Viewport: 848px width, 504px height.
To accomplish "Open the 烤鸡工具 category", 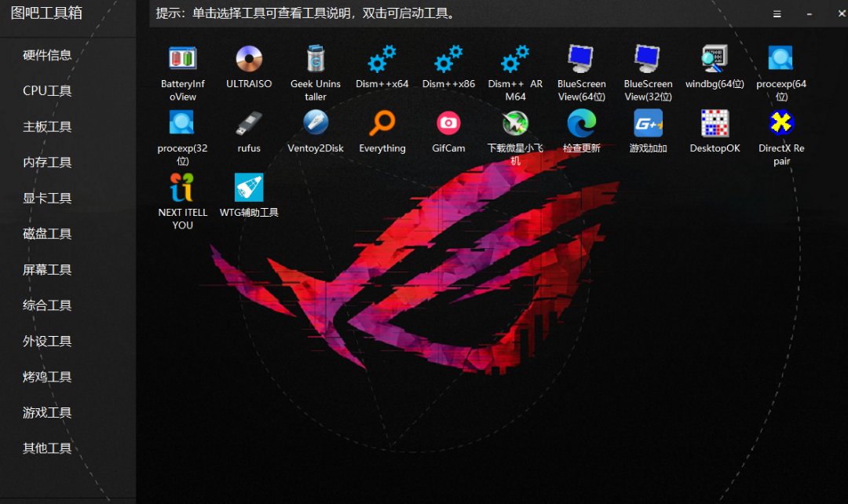I will point(47,377).
